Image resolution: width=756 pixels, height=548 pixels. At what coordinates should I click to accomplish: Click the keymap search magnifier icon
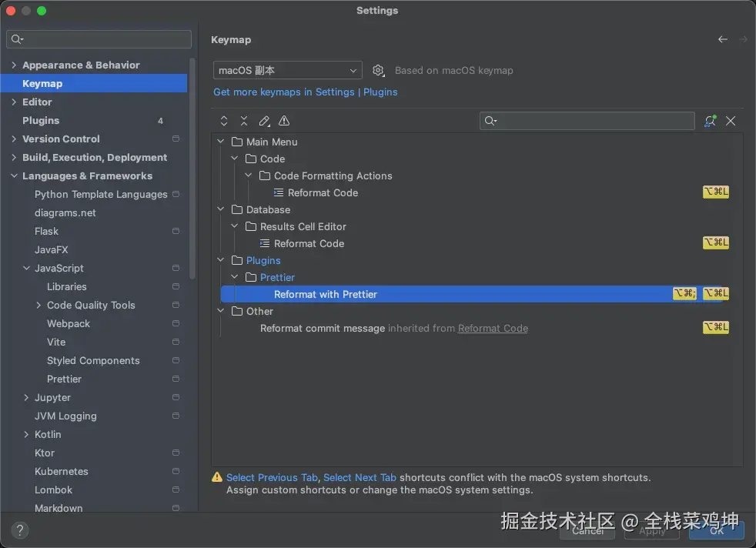[490, 121]
